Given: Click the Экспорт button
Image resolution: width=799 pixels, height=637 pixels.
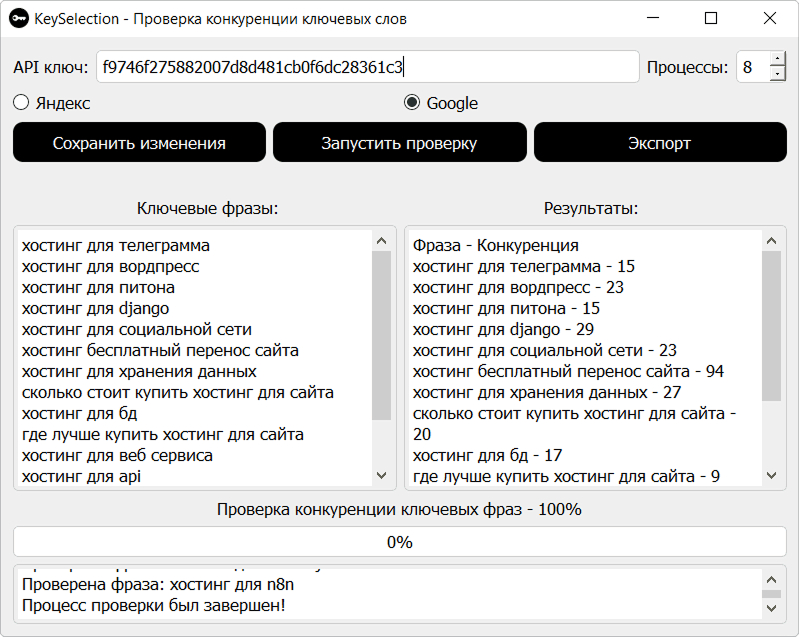Looking at the screenshot, I should tap(659, 143).
